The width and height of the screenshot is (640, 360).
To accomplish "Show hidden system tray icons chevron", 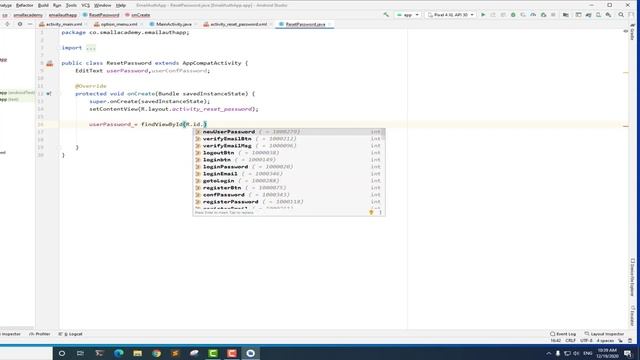I will tap(548, 353).
